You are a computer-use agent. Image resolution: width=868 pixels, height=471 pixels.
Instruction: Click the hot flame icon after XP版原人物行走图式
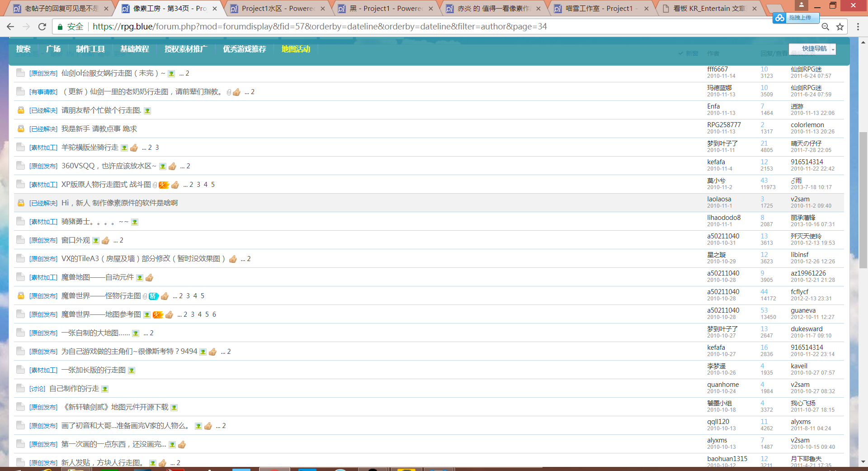tap(164, 185)
